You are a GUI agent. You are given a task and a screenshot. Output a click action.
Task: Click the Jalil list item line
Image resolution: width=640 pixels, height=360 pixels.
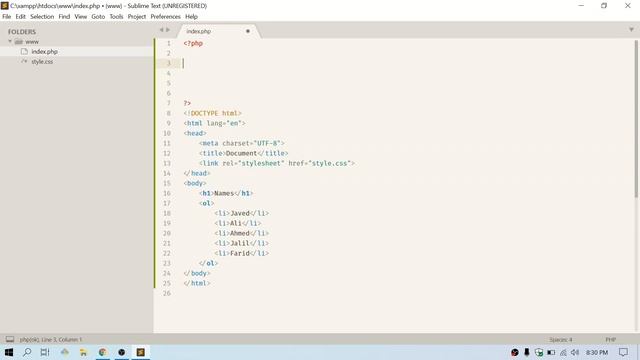click(242, 243)
